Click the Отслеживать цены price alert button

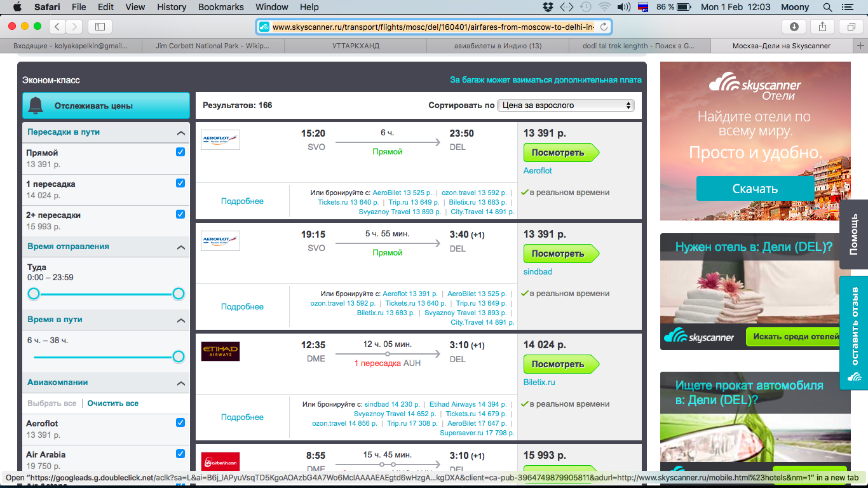[x=106, y=106]
